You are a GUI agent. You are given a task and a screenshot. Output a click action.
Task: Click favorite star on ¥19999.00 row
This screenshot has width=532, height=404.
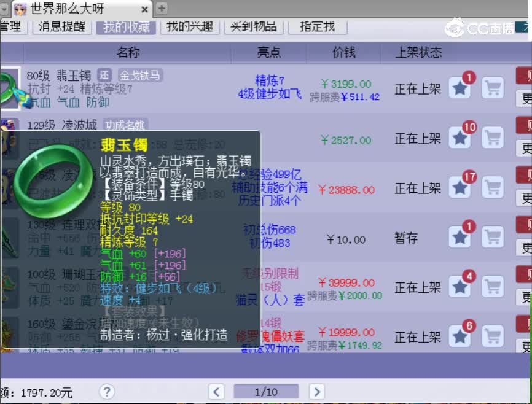(x=460, y=336)
